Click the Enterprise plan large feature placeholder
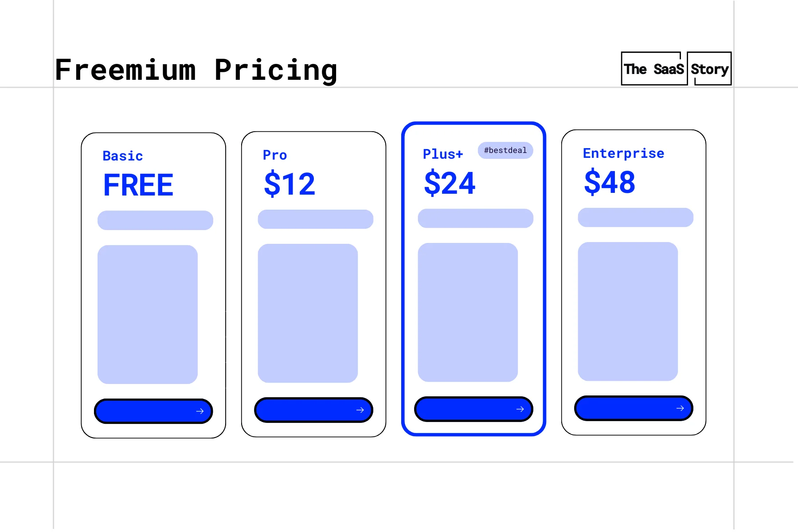This screenshot has width=798, height=532. point(628,311)
